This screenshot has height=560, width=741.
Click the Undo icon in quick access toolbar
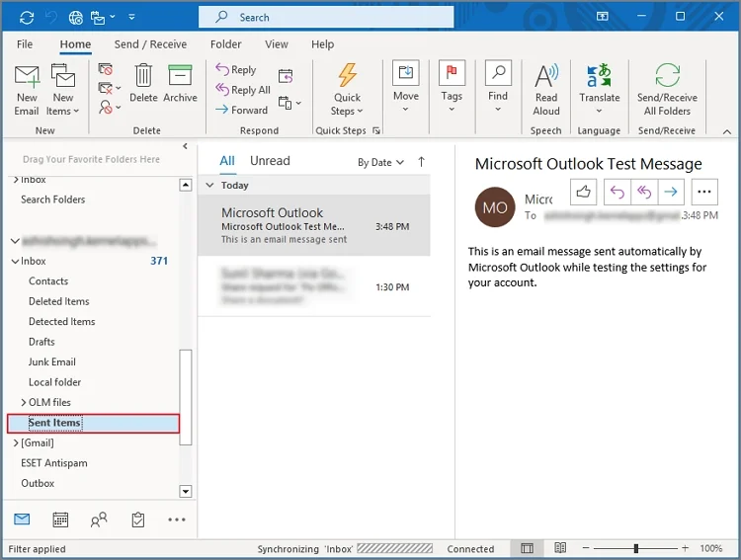point(50,18)
